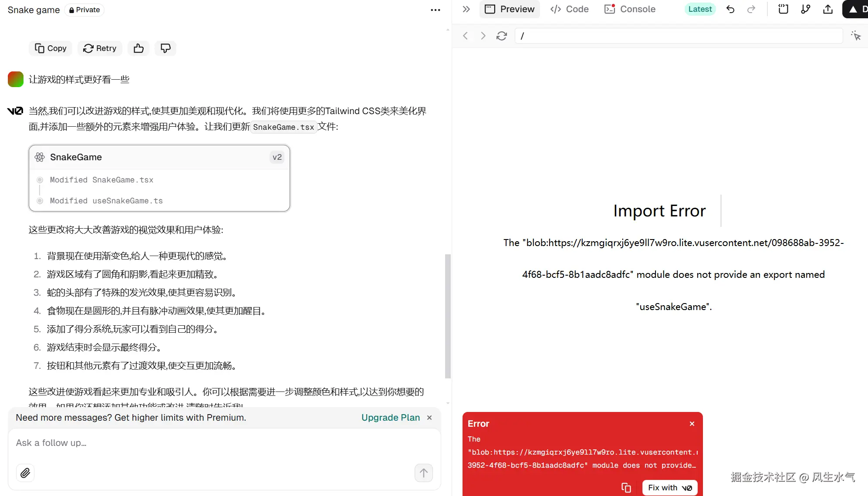Screen dimensions: 868x496
Task: Click the share upload icon
Action: (x=828, y=9)
